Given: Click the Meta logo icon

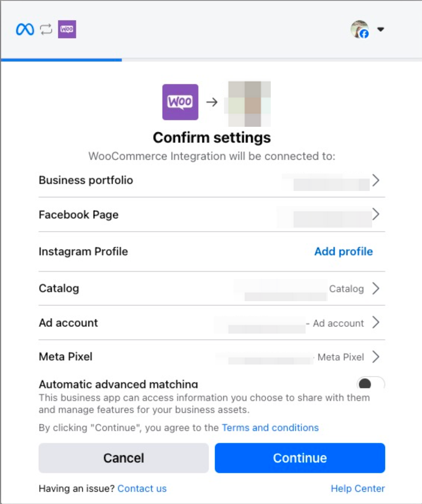Looking at the screenshot, I should click(x=25, y=29).
